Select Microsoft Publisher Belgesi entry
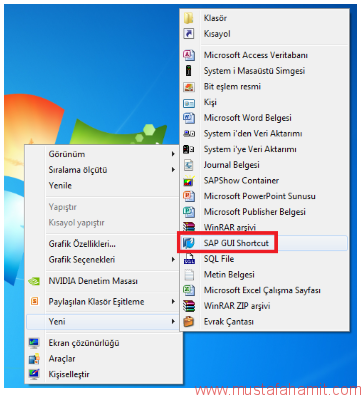The height and width of the screenshot is (395, 362). (x=265, y=212)
